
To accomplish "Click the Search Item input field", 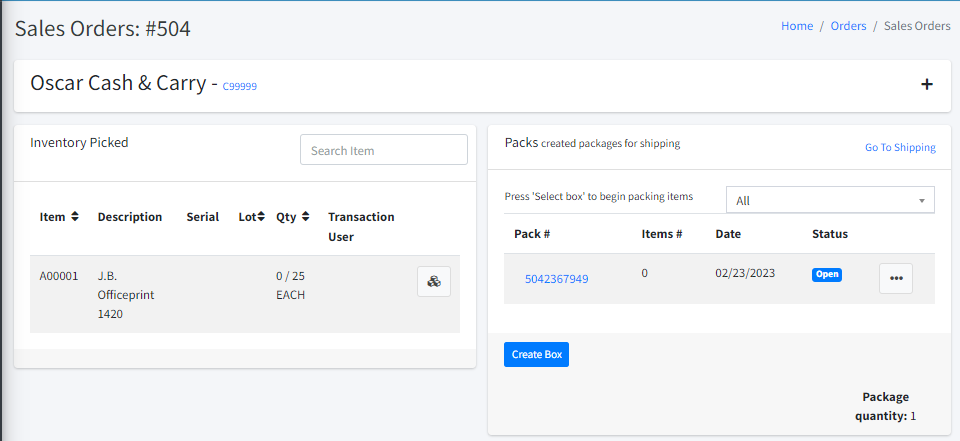I will (x=384, y=150).
